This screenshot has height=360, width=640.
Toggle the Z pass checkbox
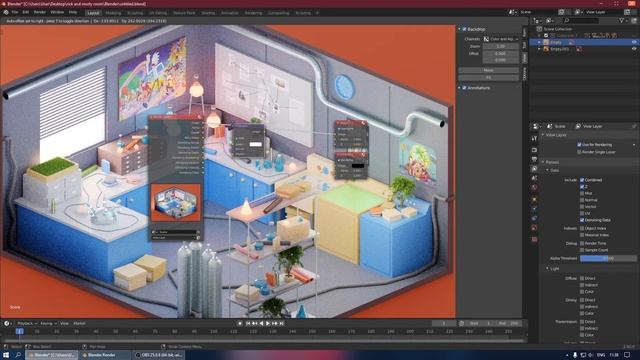(582, 187)
